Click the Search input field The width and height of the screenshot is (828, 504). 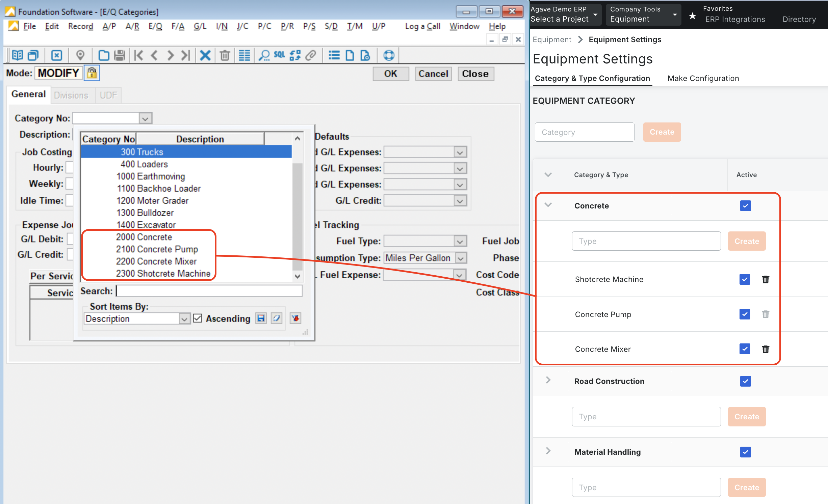[x=209, y=291]
